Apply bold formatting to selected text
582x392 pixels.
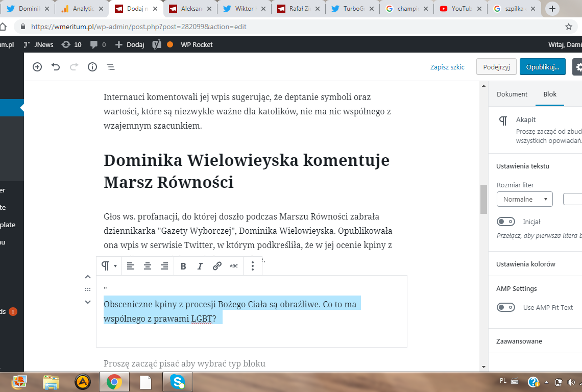183,266
